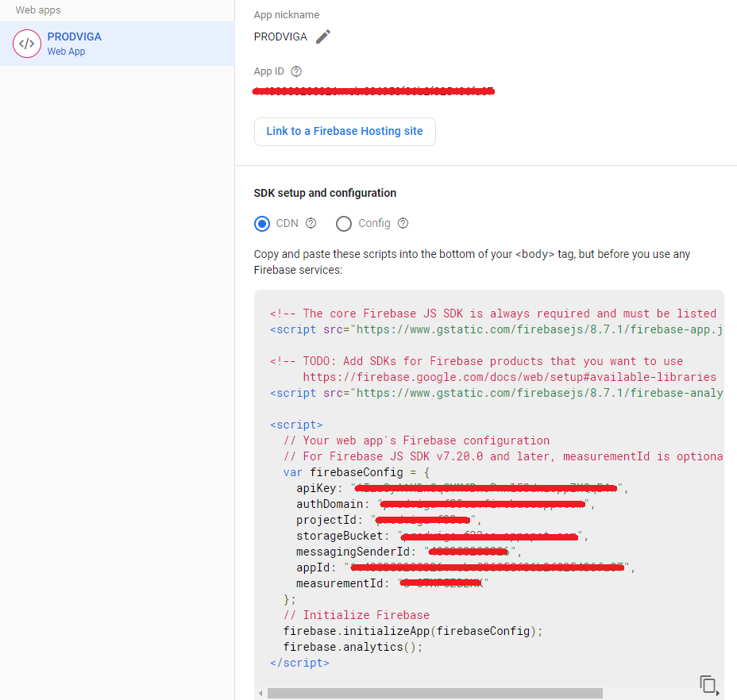Image resolution: width=737 pixels, height=700 pixels.
Task: Open the Config help question mark icon
Action: coord(403,223)
